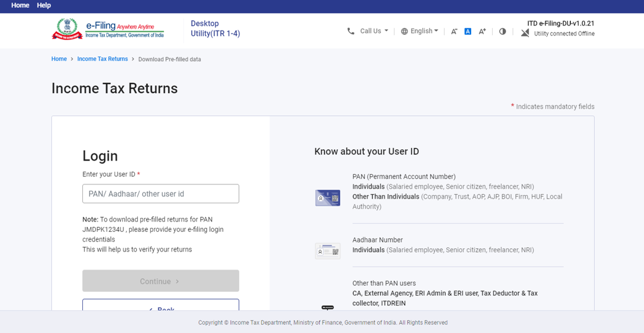Focus the PAN/Aadhaar user ID field
The height and width of the screenshot is (333, 644).
161,194
